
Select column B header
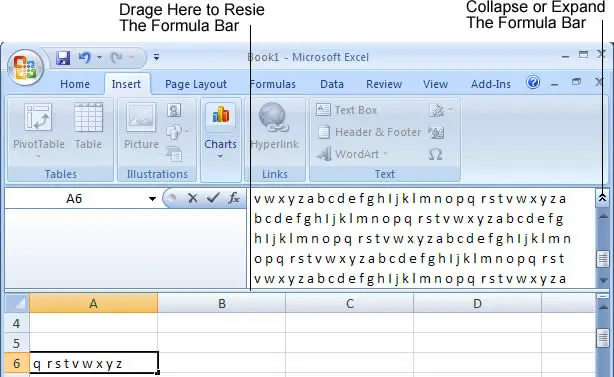pos(222,303)
